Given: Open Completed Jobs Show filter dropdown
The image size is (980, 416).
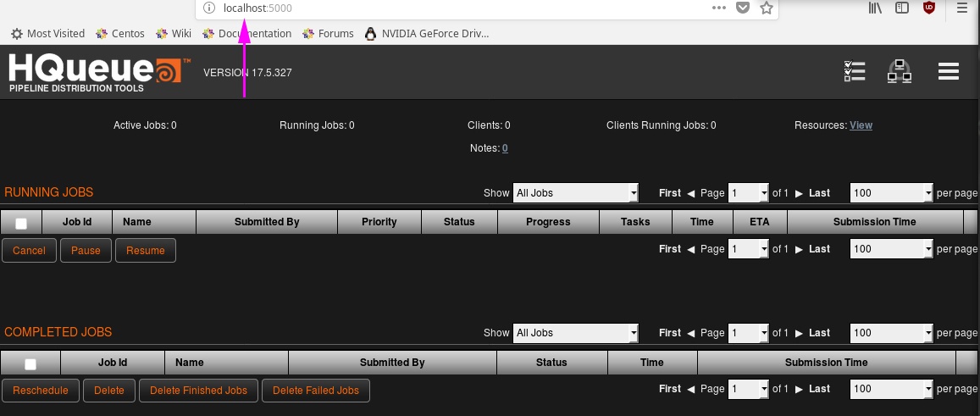Looking at the screenshot, I should (x=576, y=333).
